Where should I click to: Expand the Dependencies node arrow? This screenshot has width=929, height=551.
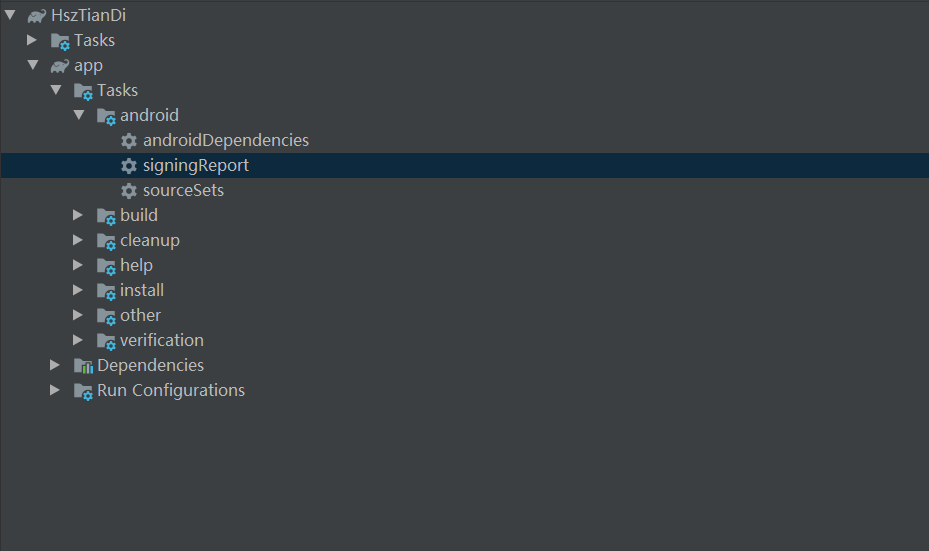[x=55, y=365]
